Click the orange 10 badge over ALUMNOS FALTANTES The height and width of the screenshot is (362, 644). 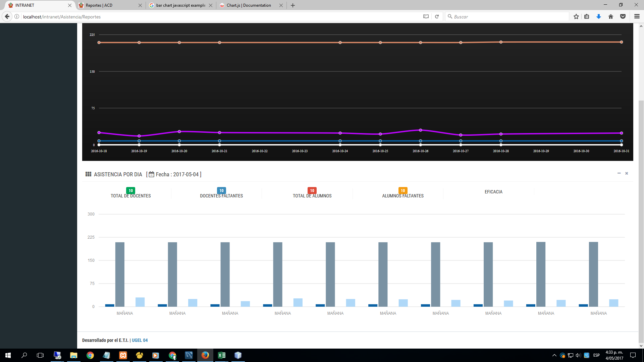coord(403,190)
